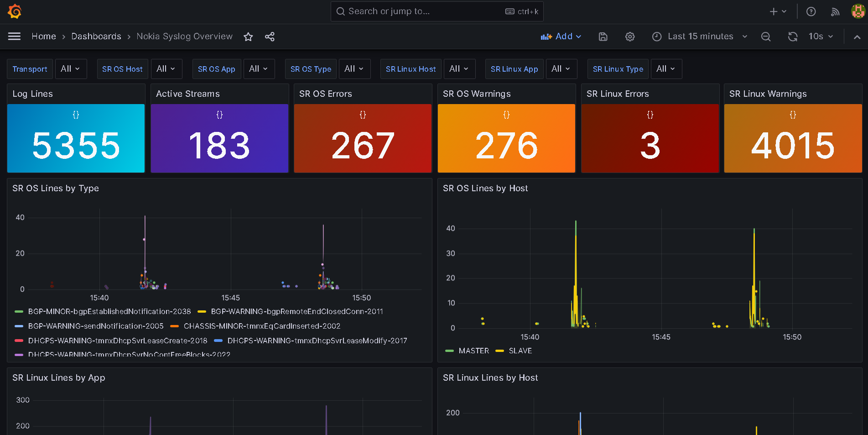
Task: Open the 10s refresh interval dropdown
Action: tap(821, 37)
